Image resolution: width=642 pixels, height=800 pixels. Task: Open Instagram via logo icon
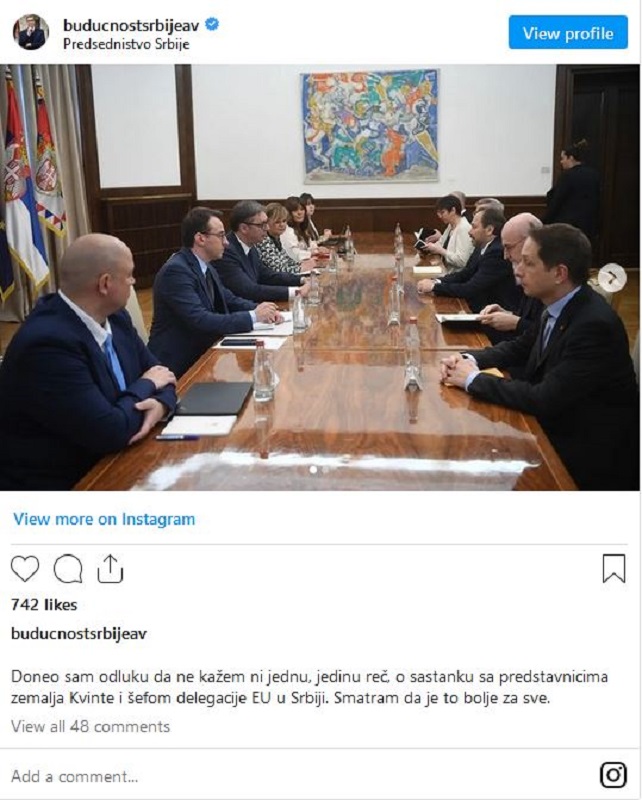[613, 774]
